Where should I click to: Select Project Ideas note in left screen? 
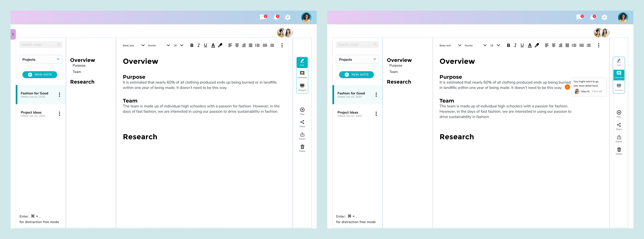coord(41,114)
